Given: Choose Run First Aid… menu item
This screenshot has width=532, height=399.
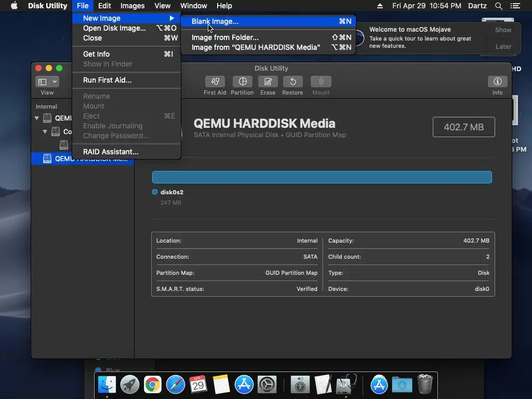Looking at the screenshot, I should click(127, 80).
